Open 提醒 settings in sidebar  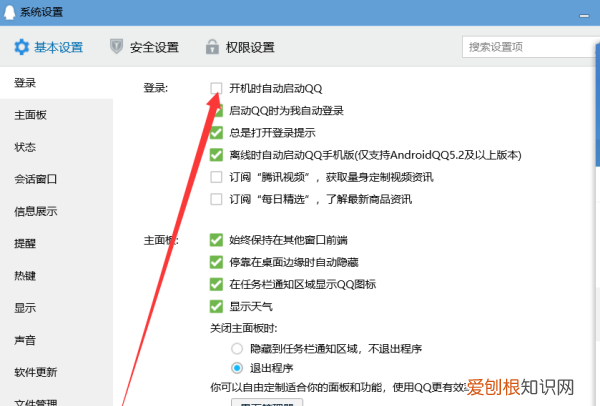pos(56,243)
